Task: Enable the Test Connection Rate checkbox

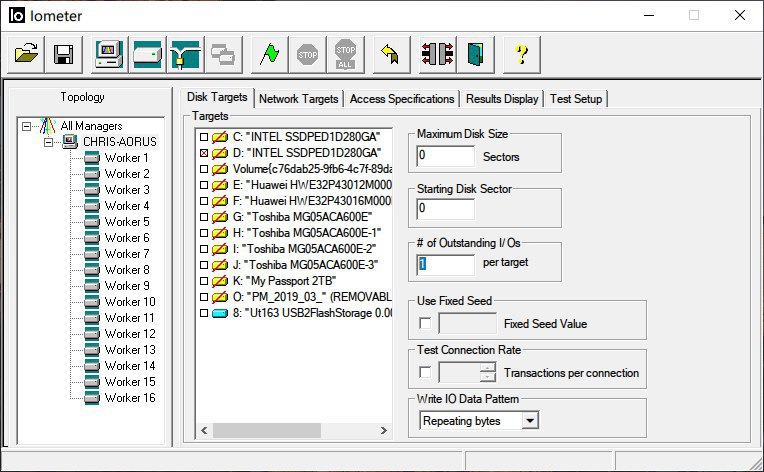Action: tap(425, 372)
